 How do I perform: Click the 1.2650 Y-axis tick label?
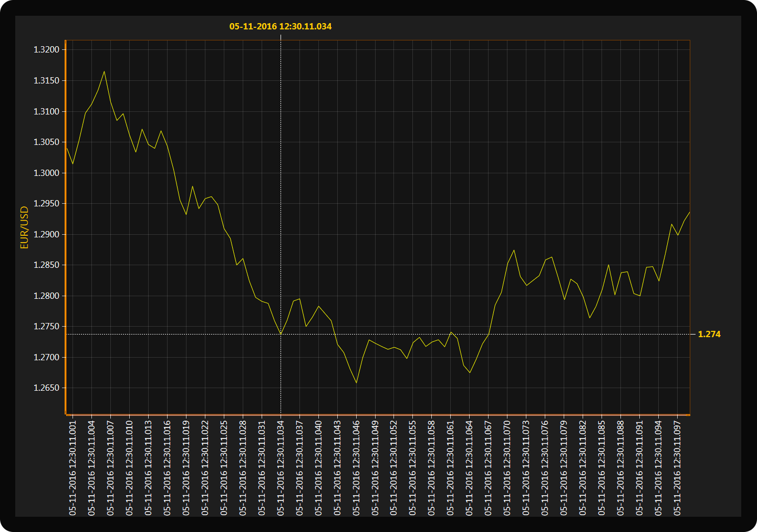(47, 388)
